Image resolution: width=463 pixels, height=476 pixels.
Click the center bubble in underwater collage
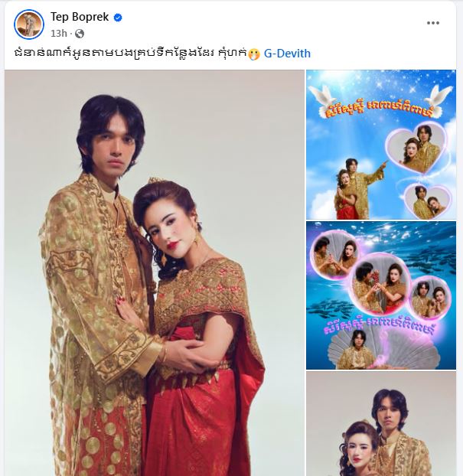click(380, 284)
